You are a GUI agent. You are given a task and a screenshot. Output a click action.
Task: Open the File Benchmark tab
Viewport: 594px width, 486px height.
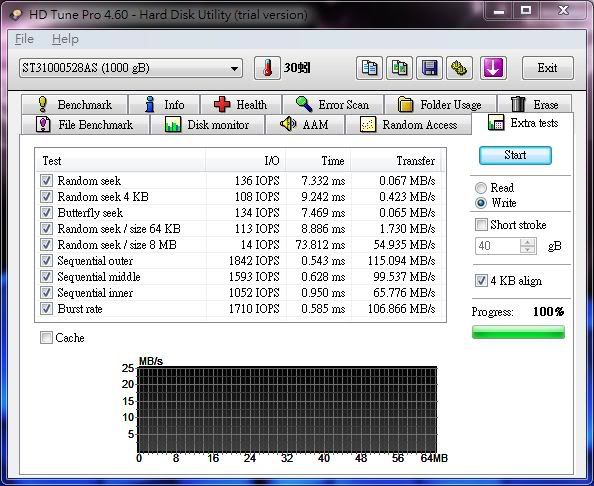[85, 125]
